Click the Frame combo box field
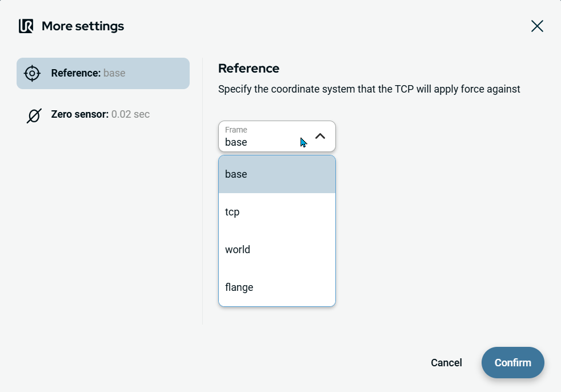The height and width of the screenshot is (392, 561). (x=263, y=137)
